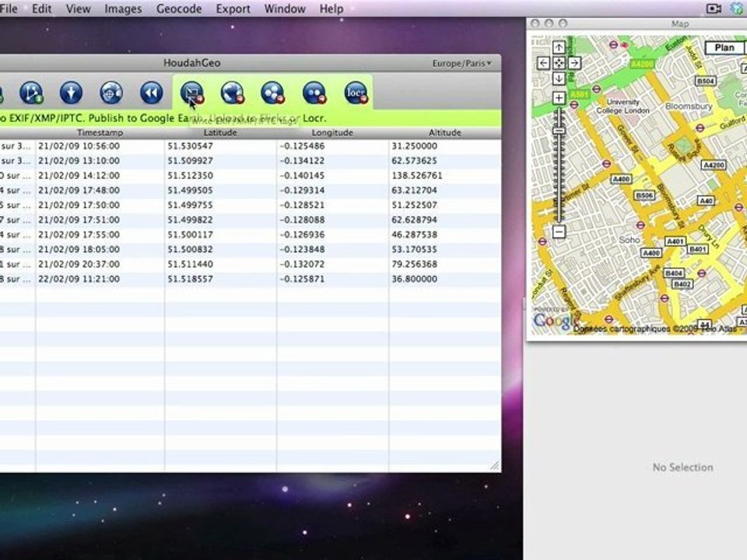The image size is (747, 560).
Task: Sort by the Altitude column header
Action: [445, 133]
